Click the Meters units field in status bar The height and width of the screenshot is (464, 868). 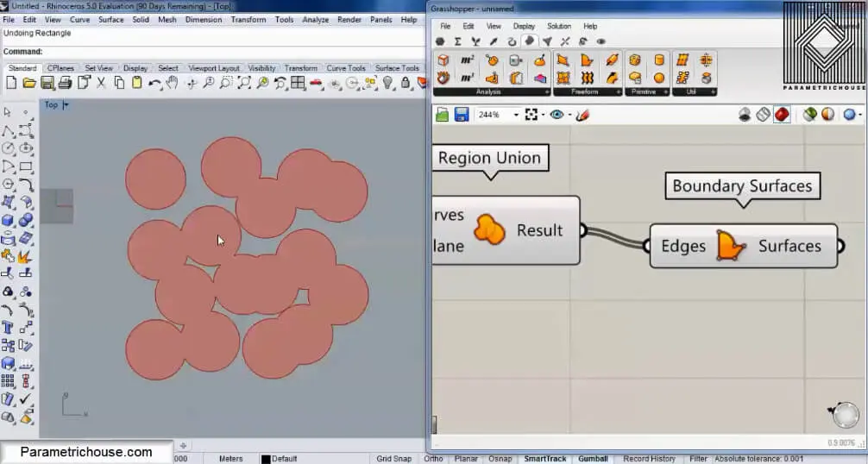click(x=231, y=459)
